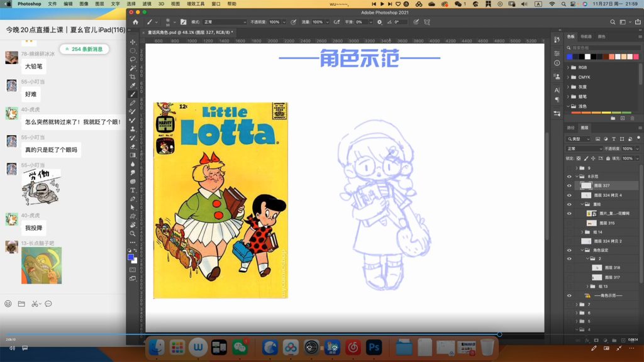This screenshot has width=644, height=362.
Task: Select the Horizontal Type tool
Action: click(x=133, y=190)
